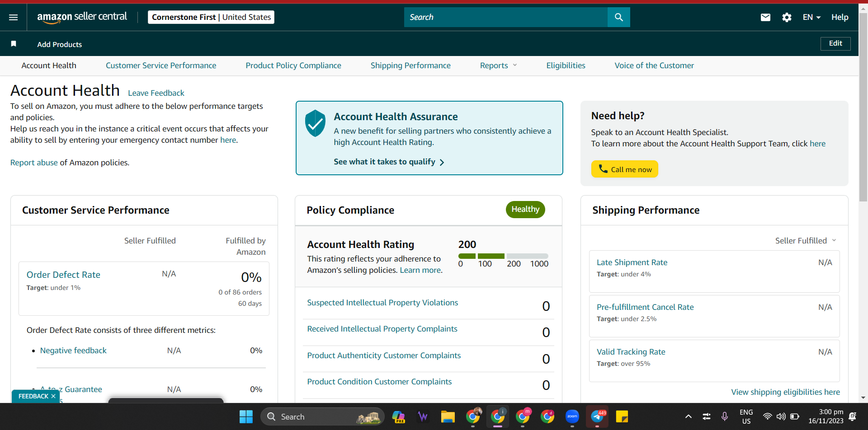This screenshot has width=868, height=430.
Task: Open the EN language dropdown
Action: [811, 17]
